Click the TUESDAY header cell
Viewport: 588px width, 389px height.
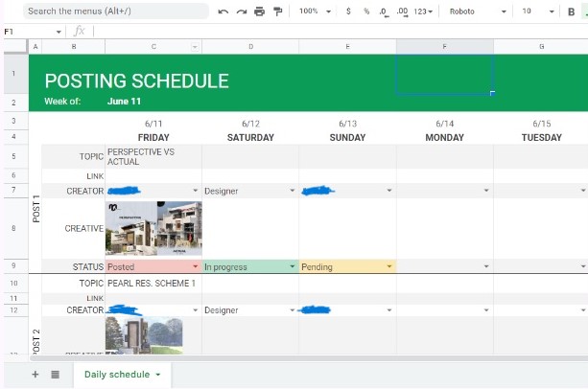point(542,137)
